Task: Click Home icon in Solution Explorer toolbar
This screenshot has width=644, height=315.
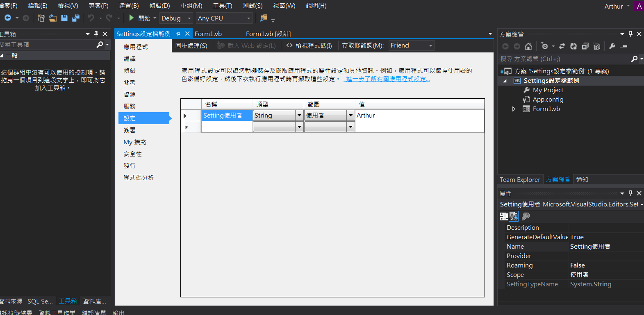Action: tap(528, 46)
